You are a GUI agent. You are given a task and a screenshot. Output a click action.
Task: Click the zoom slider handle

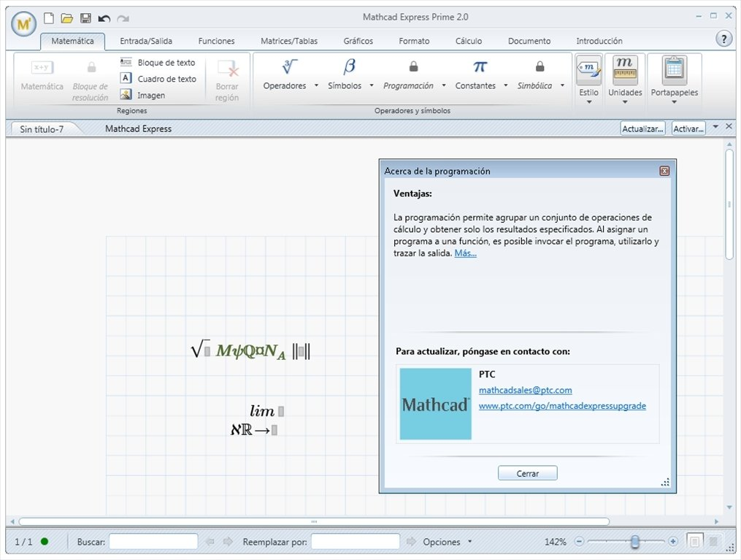[634, 542]
